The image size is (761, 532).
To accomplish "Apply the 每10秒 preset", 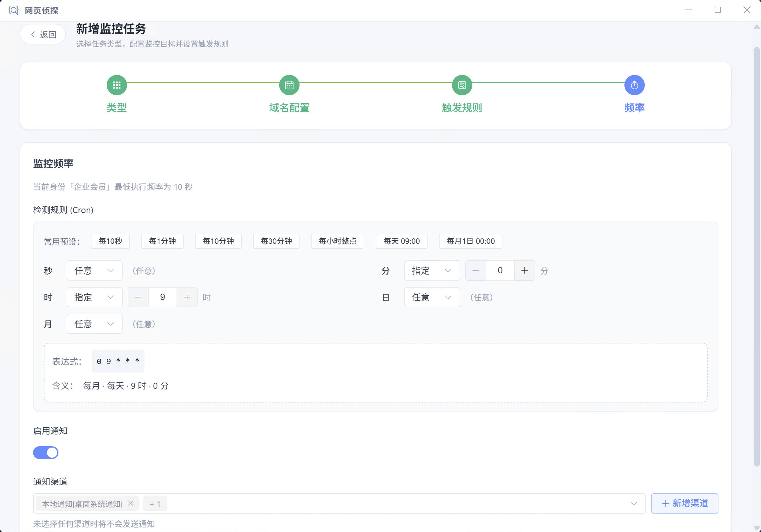I will pyautogui.click(x=110, y=241).
